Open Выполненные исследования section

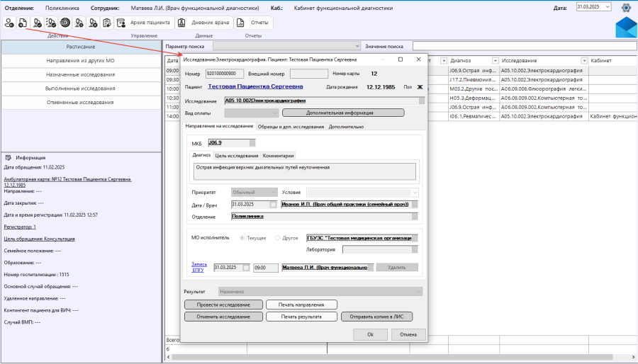pos(81,89)
